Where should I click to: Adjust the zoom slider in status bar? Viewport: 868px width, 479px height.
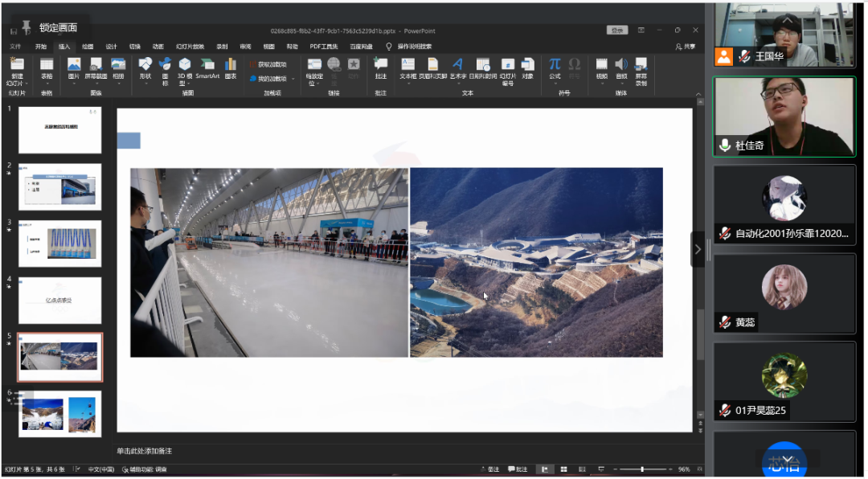[x=642, y=469]
